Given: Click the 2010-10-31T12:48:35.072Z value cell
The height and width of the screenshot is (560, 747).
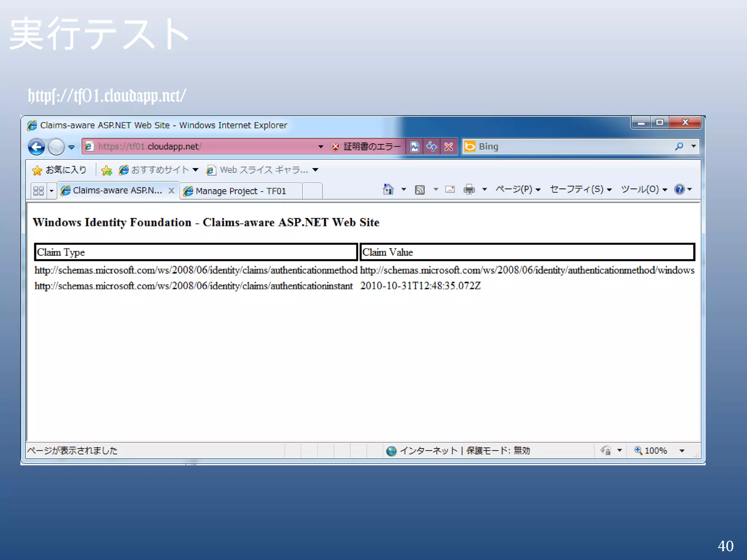Looking at the screenshot, I should click(421, 286).
